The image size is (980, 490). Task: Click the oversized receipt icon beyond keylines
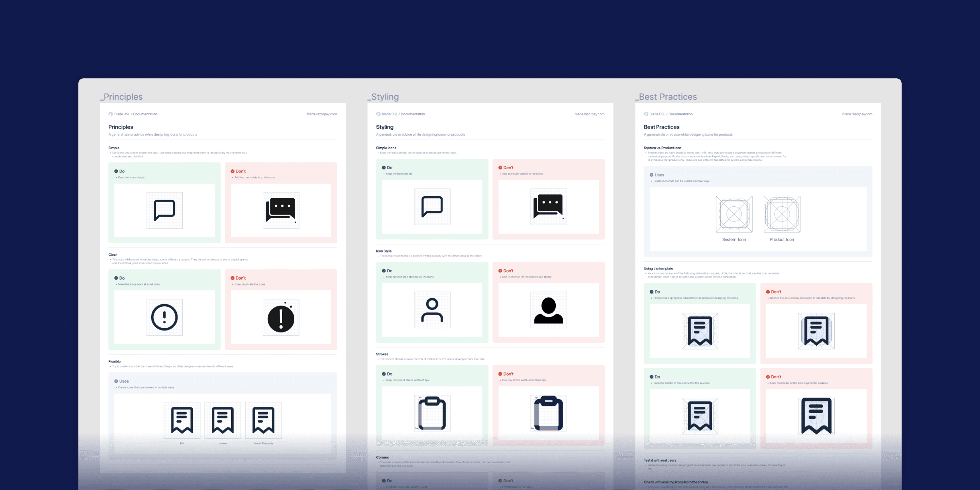coord(816,416)
